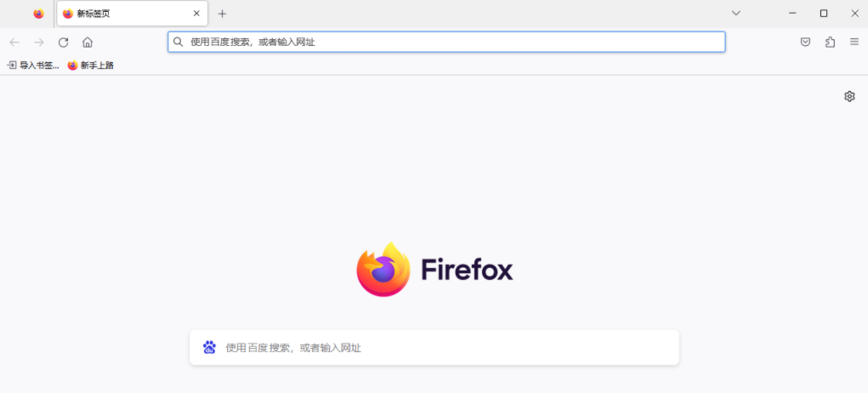
Task: Open the application hamburger menu
Action: coord(854,42)
